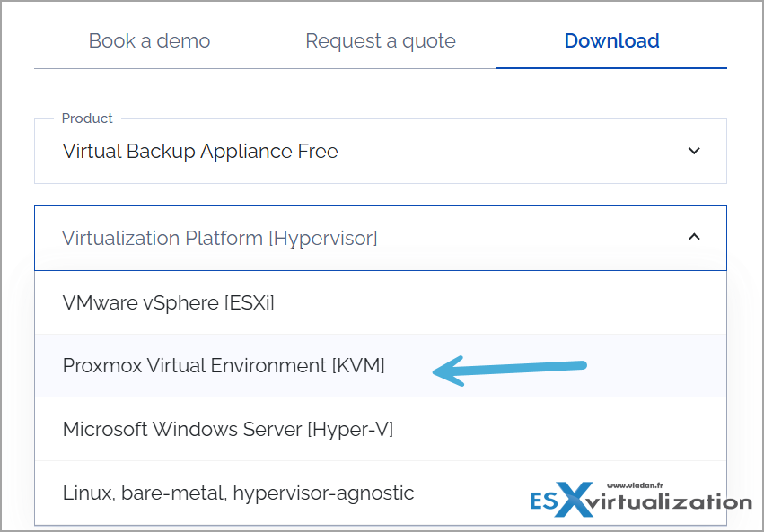764x532 pixels.
Task: Choose Linux, bare-metal, hypervisor-agnostic option
Action: pos(380,493)
